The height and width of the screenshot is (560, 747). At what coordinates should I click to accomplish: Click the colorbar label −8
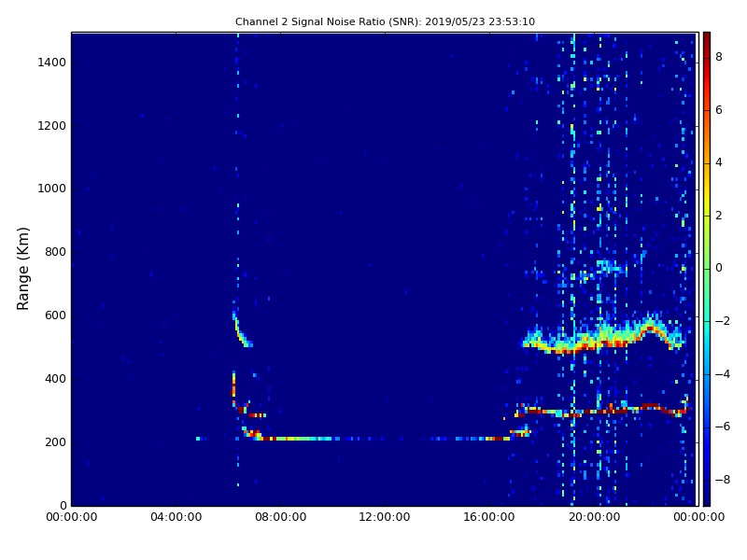coord(722,480)
